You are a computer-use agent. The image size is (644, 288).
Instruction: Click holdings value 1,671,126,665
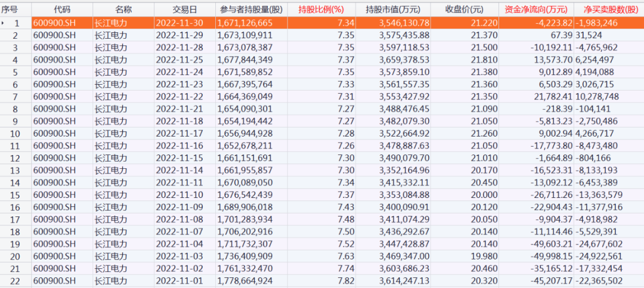point(245,23)
